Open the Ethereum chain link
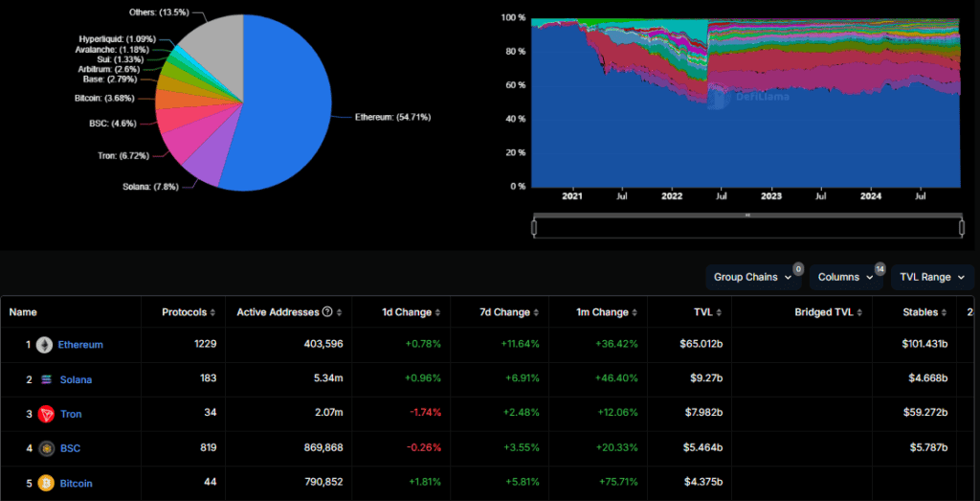The image size is (980, 501). pyautogui.click(x=80, y=345)
